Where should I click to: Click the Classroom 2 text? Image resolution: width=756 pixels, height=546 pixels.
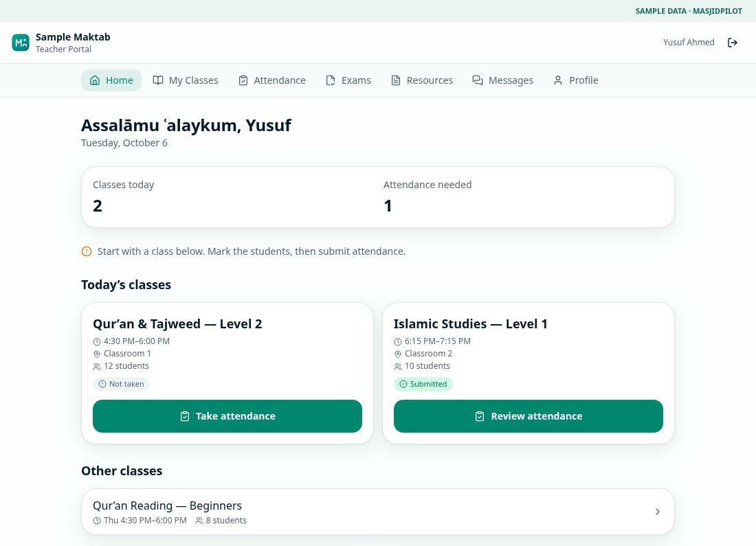[428, 354]
